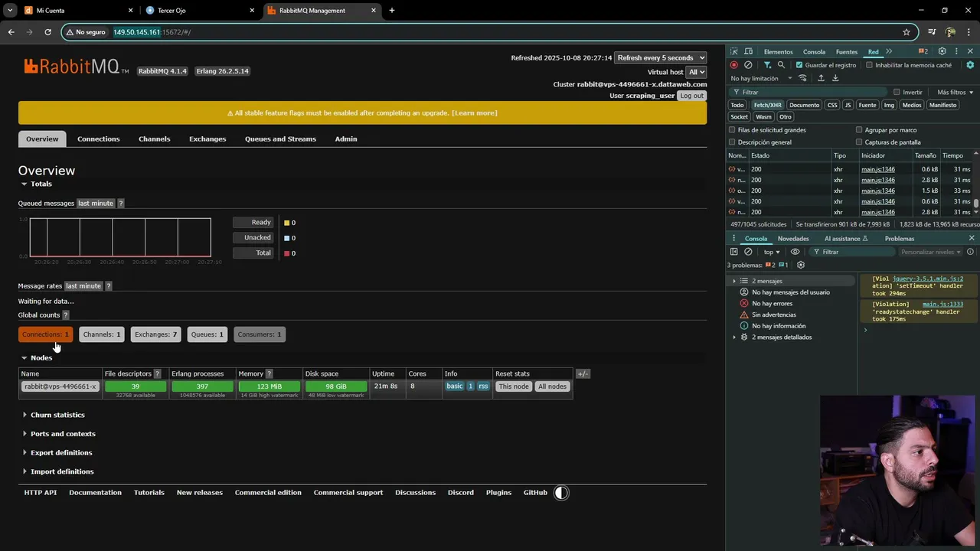Open the Queues and Streams tab
Viewport: 980px width, 551px height.
pyautogui.click(x=280, y=139)
